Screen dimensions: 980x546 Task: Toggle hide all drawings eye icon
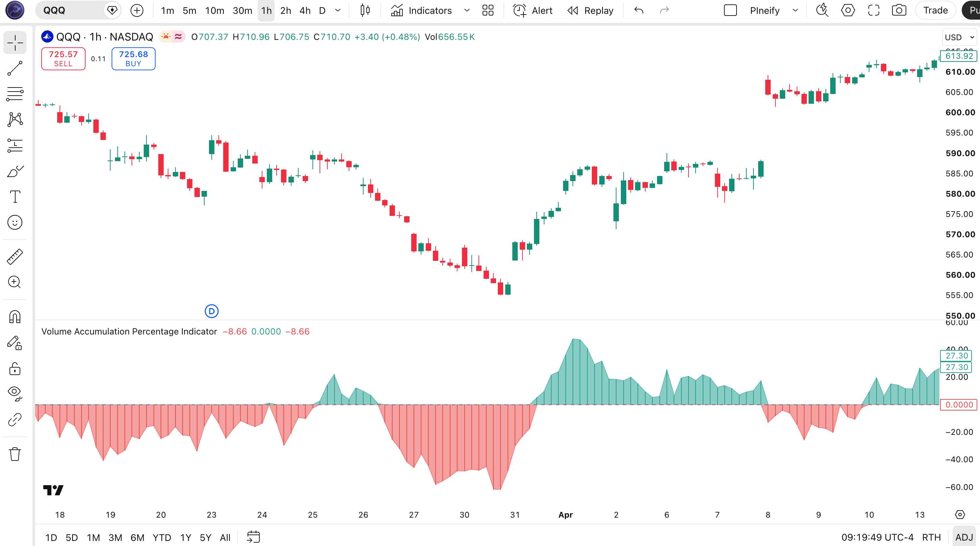pos(15,394)
